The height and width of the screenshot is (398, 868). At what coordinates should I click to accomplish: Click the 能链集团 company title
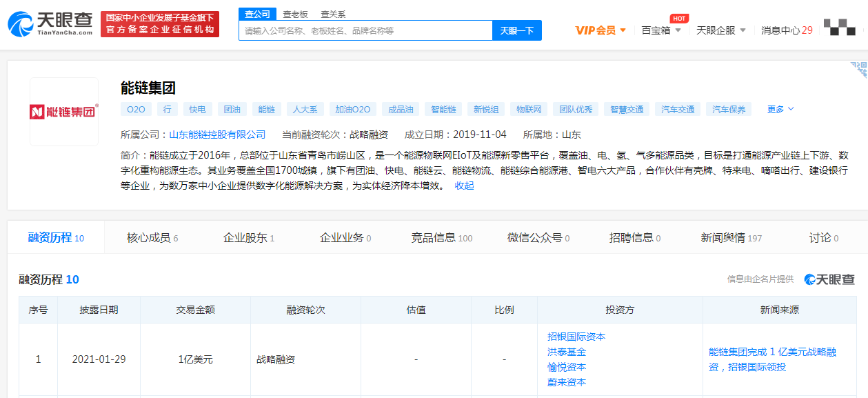click(x=148, y=88)
